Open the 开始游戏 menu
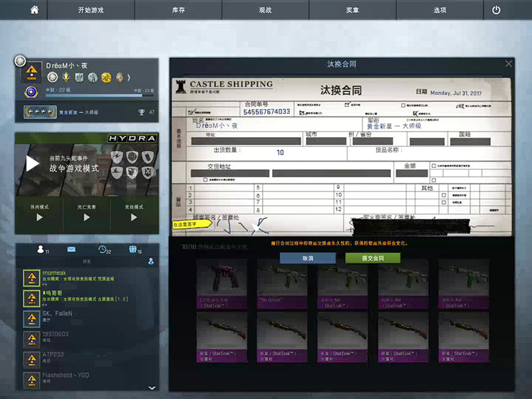 click(x=91, y=10)
